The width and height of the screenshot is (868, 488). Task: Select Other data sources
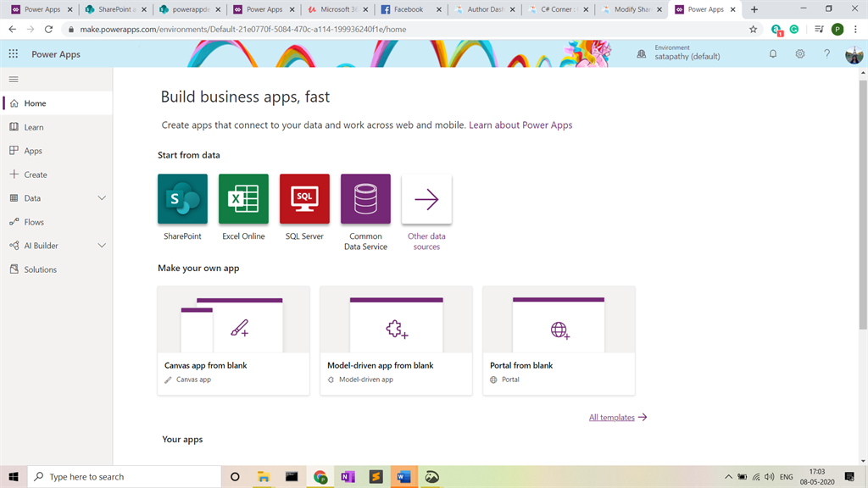(x=426, y=198)
